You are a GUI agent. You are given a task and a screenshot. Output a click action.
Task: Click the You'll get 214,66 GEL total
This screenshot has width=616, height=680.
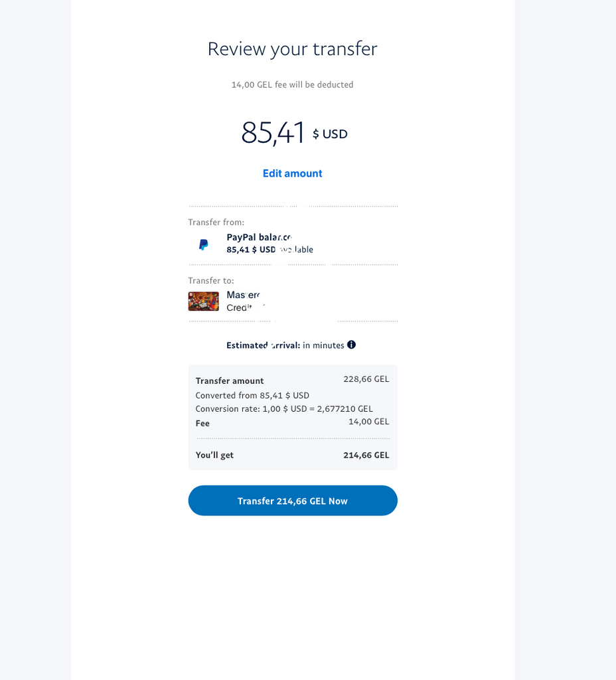[366, 455]
